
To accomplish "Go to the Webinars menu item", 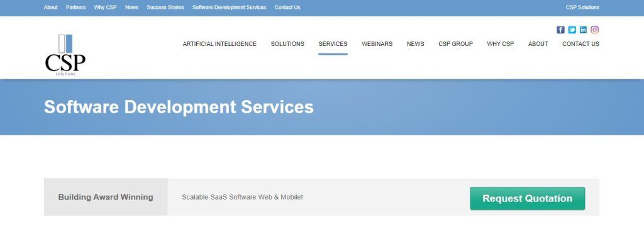I will [x=377, y=44].
